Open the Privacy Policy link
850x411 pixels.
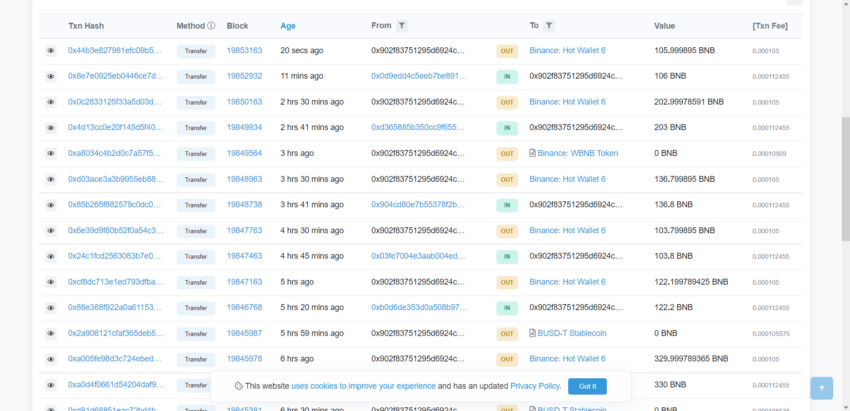[x=535, y=386]
